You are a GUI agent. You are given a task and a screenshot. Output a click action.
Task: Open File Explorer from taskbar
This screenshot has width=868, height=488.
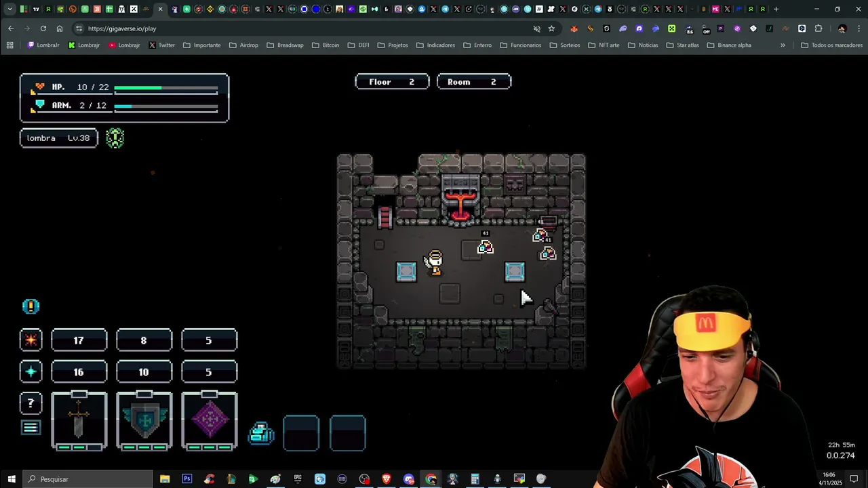pos(165,479)
